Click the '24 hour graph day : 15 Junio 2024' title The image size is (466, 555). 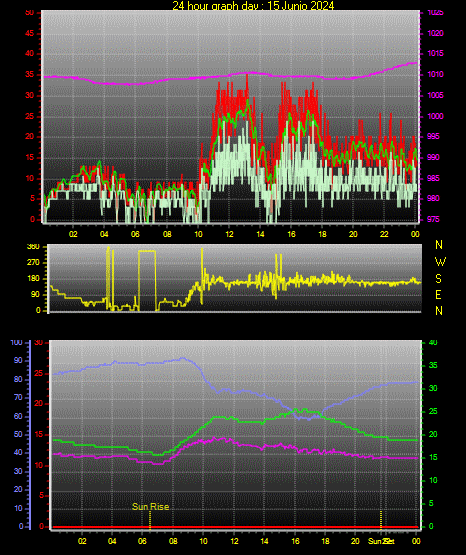coord(253,5)
